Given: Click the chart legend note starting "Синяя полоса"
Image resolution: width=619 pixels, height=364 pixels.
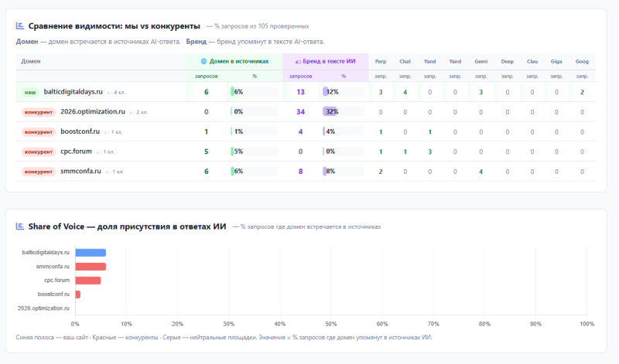Looking at the screenshot, I should (x=224, y=337).
